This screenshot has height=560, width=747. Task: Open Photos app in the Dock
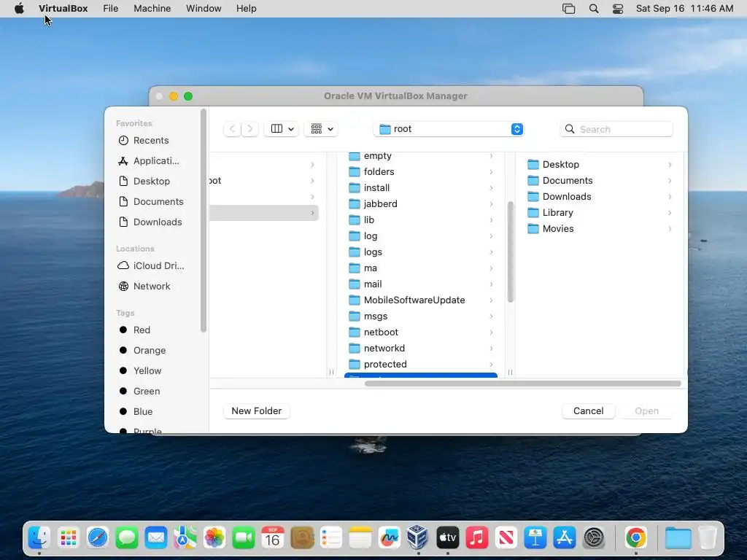[214, 537]
